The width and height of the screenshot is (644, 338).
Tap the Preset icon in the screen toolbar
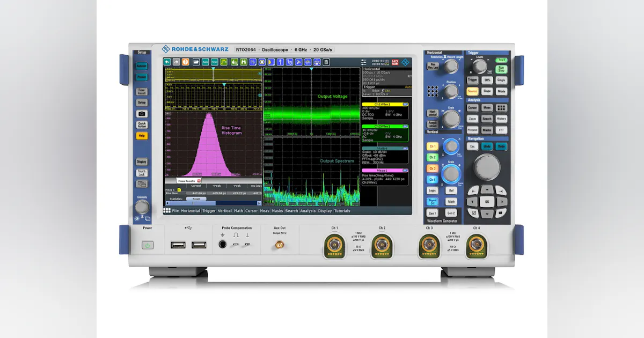pyautogui.click(x=214, y=62)
